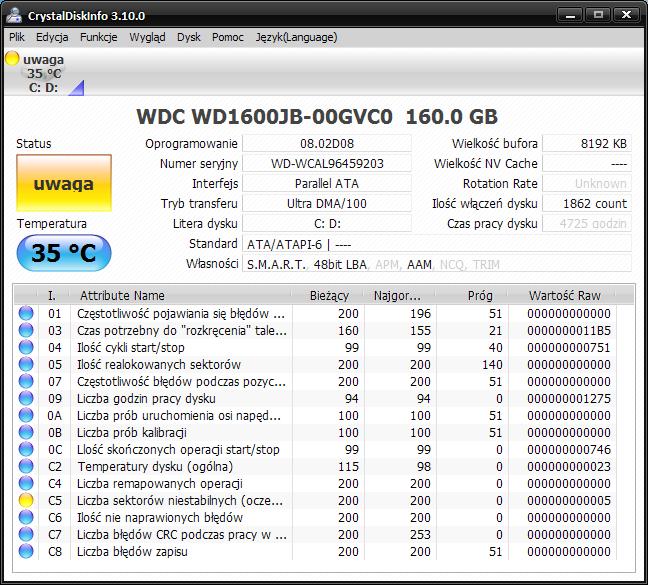Click the blue status dot for attribute 09

(x=26, y=398)
